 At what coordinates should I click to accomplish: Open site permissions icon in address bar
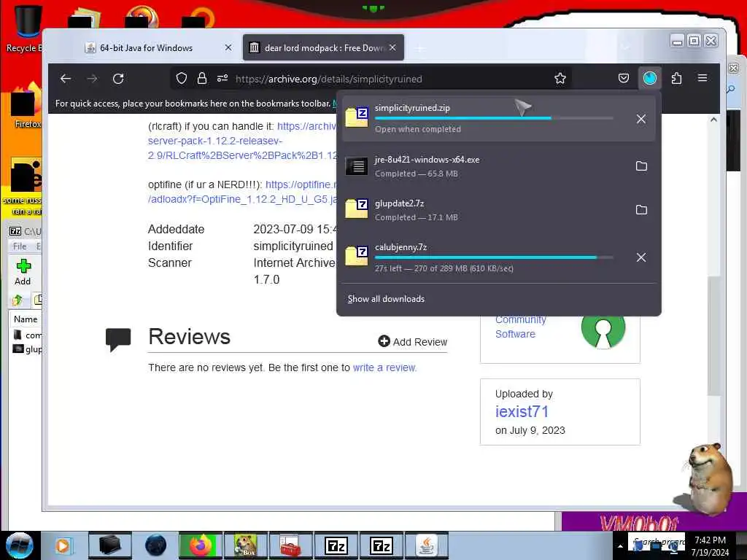click(222, 79)
